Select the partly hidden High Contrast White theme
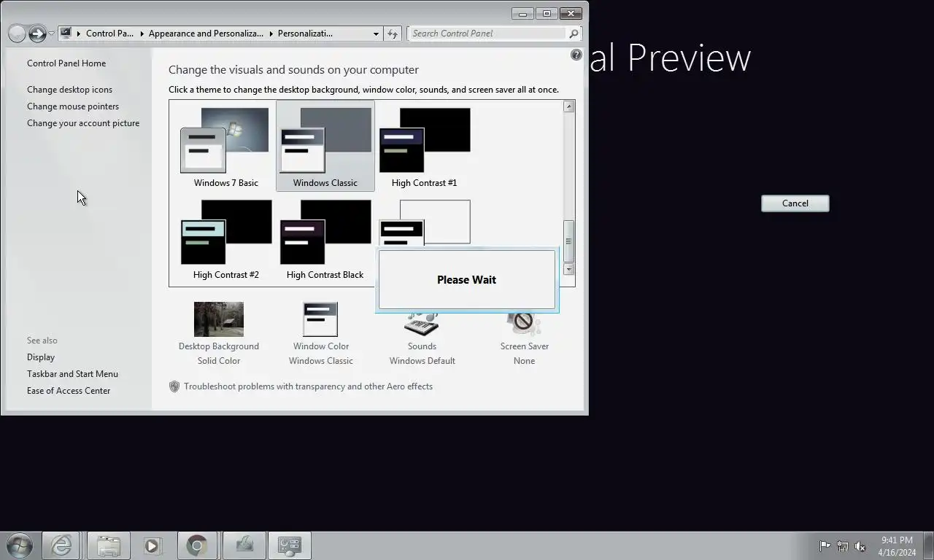Viewport: 934px width, 560px height. coord(425,222)
